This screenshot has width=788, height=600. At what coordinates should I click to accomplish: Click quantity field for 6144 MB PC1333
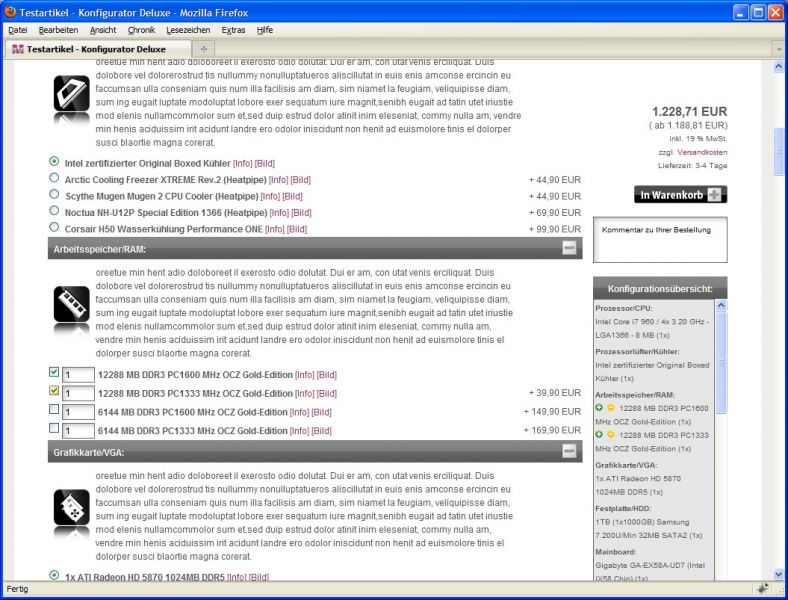click(x=78, y=431)
